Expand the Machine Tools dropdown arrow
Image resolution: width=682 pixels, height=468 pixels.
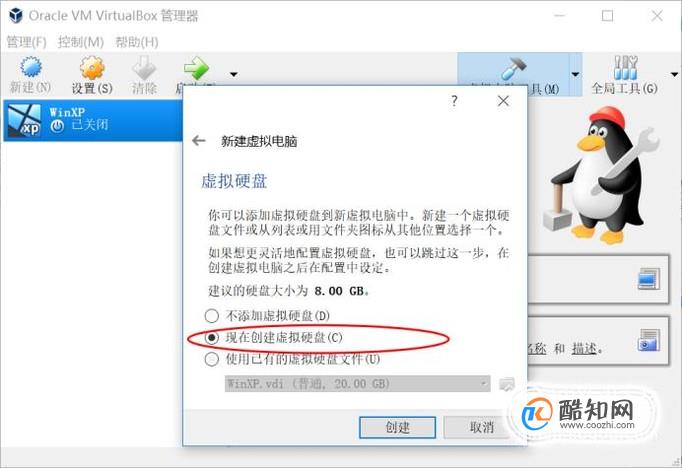(x=575, y=74)
